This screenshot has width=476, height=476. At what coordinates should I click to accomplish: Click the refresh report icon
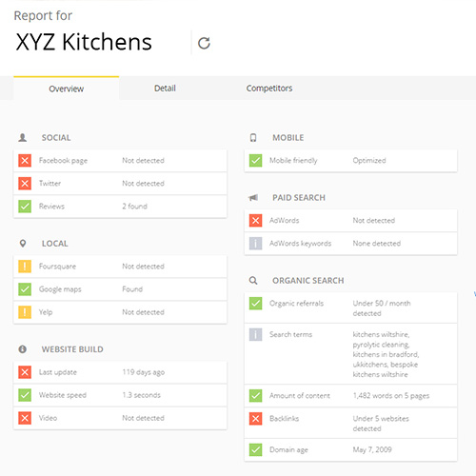(204, 43)
